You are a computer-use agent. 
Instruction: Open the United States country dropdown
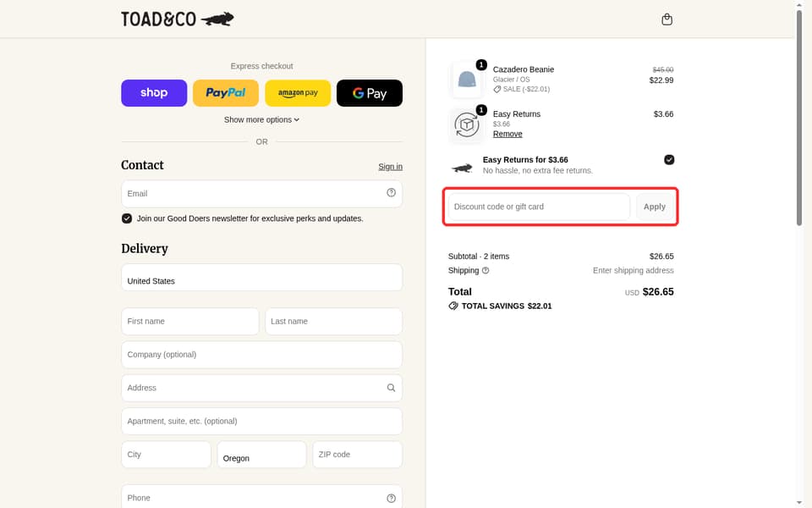261,278
